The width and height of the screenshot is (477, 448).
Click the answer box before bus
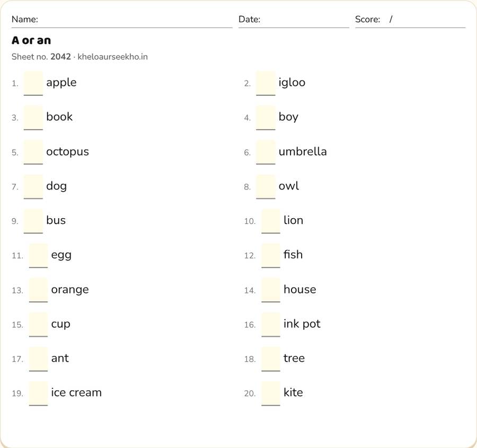[x=33, y=221]
